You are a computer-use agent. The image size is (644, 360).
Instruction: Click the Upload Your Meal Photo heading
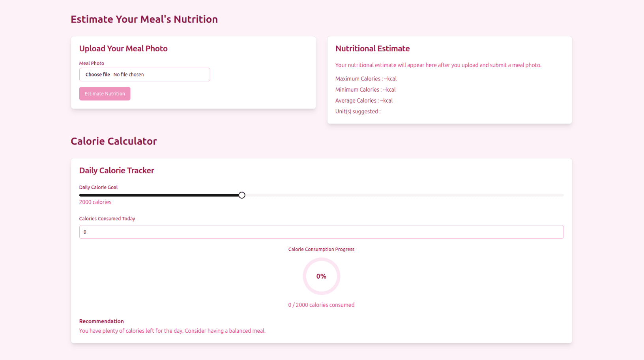[123, 49]
